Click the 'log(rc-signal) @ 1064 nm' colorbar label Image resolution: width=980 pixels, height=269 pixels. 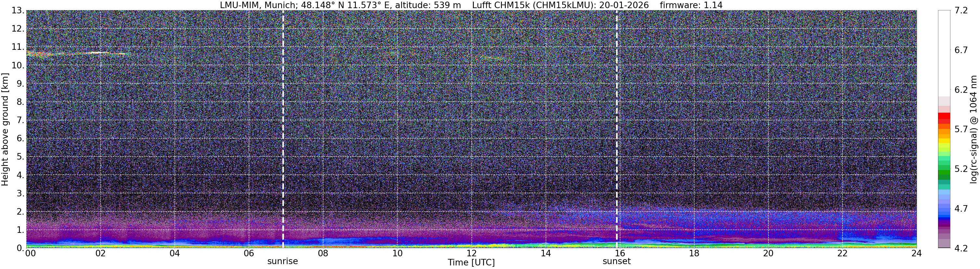point(974,129)
